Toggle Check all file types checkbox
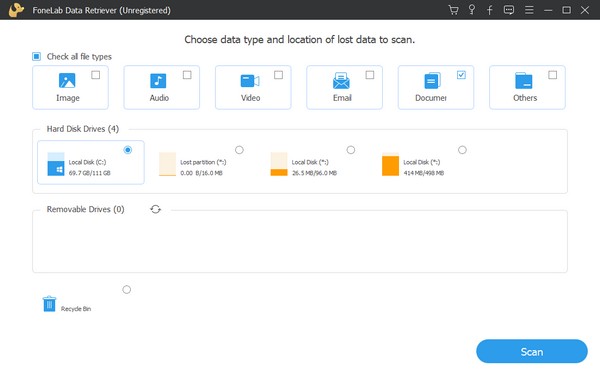The image size is (600, 377). point(36,57)
